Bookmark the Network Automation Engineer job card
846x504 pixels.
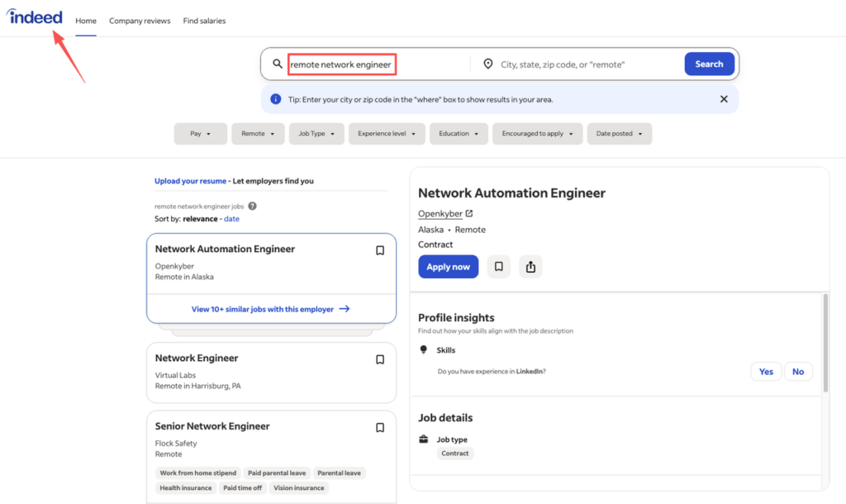tap(380, 250)
